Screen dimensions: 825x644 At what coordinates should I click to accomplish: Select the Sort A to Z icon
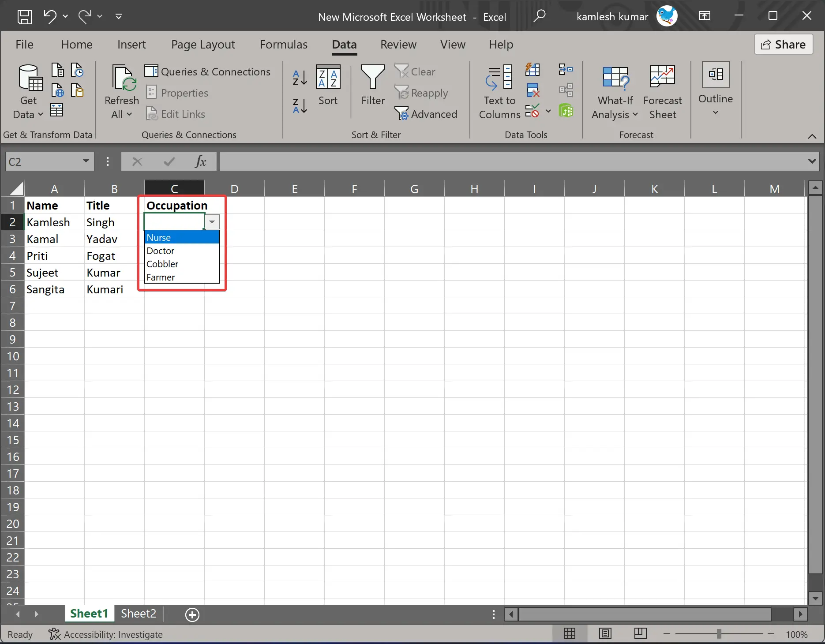click(x=299, y=78)
